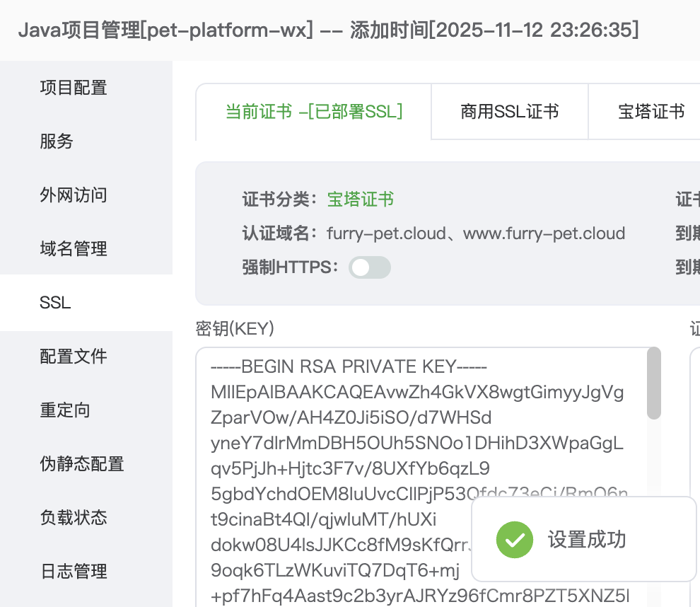Open 日志管理 from the sidebar
This screenshot has height=607, width=700.
click(74, 572)
